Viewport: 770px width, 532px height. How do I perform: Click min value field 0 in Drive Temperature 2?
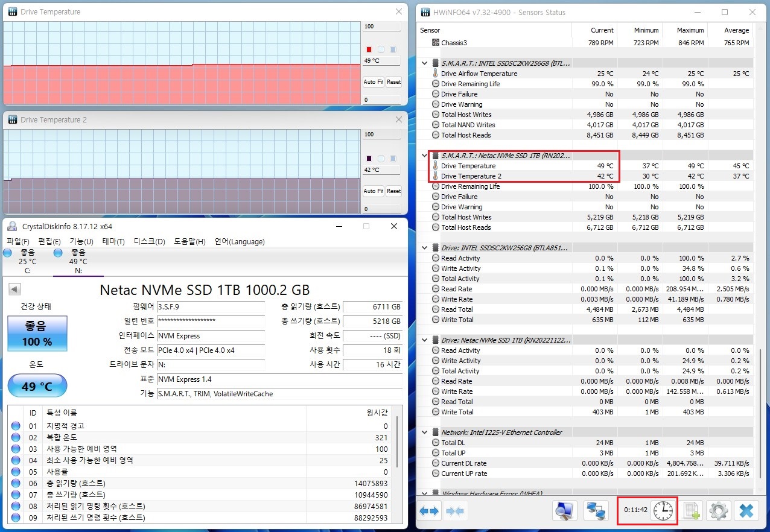click(381, 209)
